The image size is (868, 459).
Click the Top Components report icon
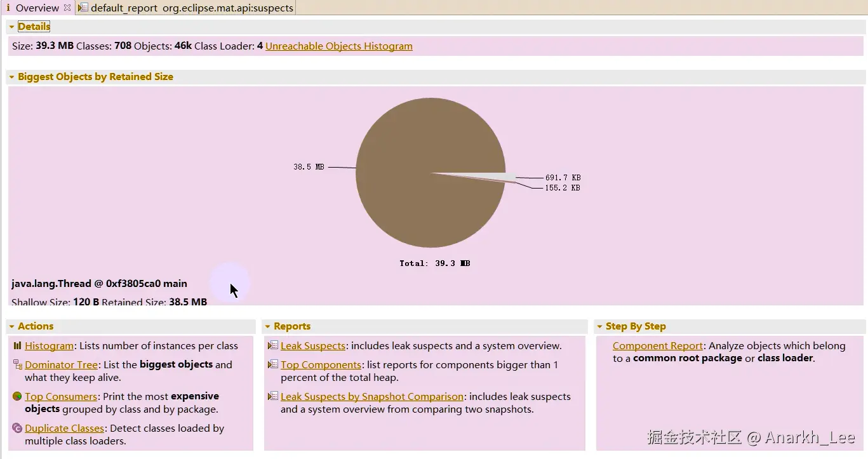(x=273, y=364)
